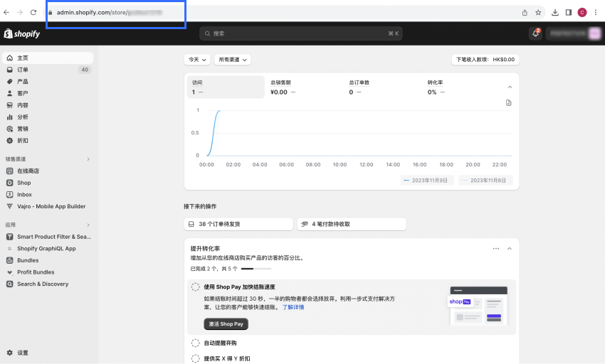The width and height of the screenshot is (605, 364).
Task: Toggle the 自动提醒弃购 task circle
Action: pyautogui.click(x=196, y=343)
